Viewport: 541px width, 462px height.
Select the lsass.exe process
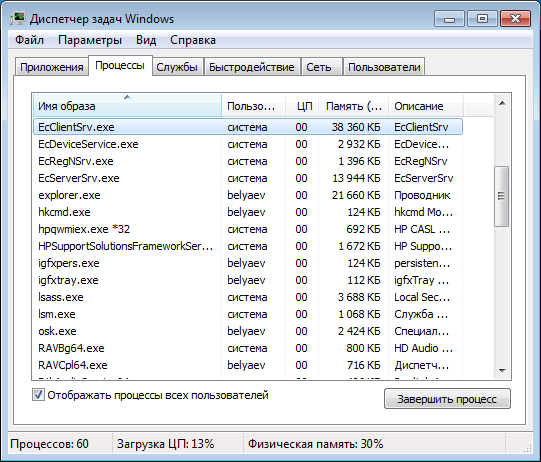248,297
